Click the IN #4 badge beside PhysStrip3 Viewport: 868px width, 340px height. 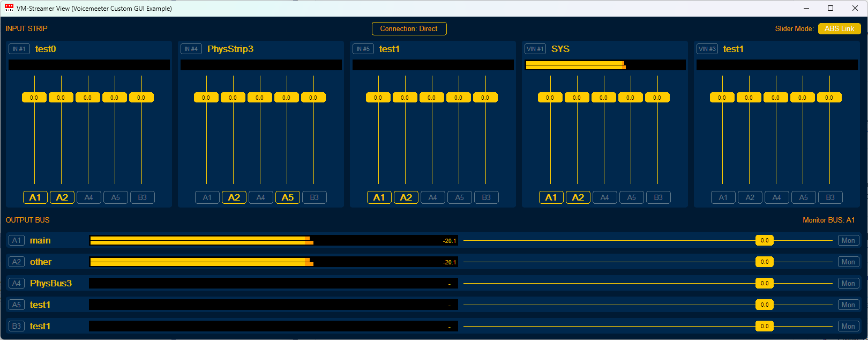click(191, 49)
